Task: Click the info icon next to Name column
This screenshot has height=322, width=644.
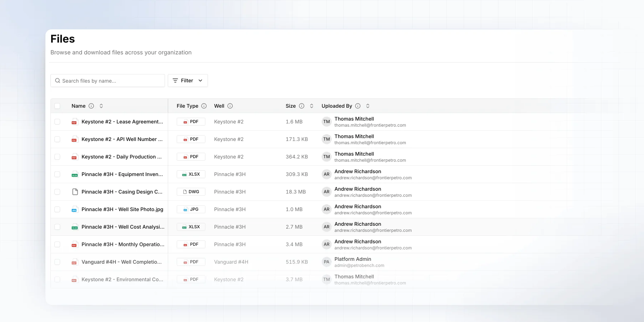Action: [91, 106]
